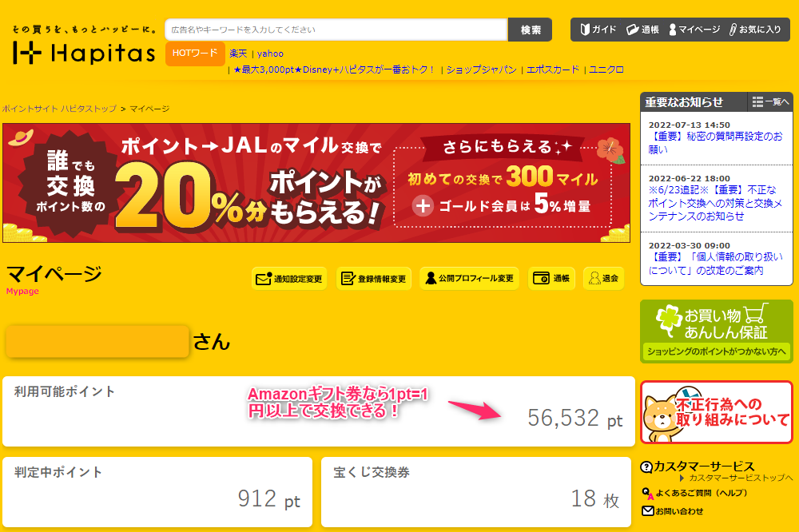The height and width of the screenshot is (532, 799).
Task: Click the HOTワード label
Action: [195, 54]
